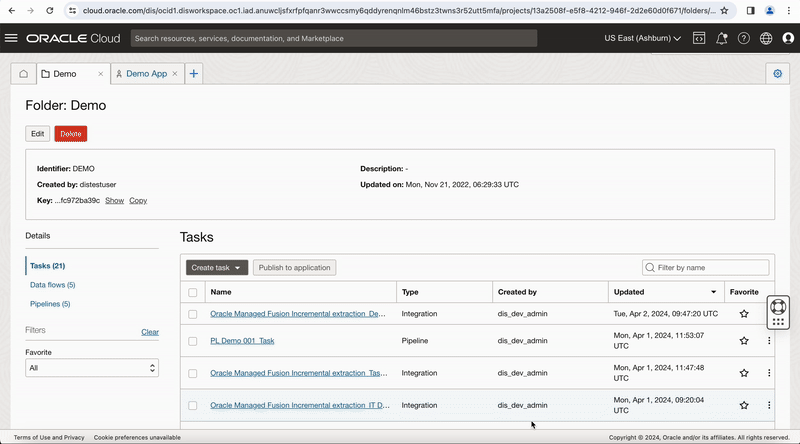Click the red Delete button
The width and height of the screenshot is (800, 444).
click(71, 134)
